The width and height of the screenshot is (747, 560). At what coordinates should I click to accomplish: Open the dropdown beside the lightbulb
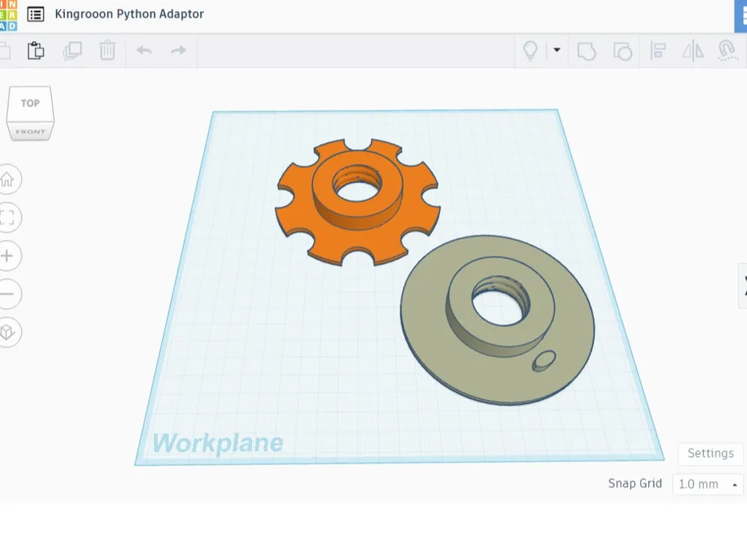pyautogui.click(x=557, y=49)
